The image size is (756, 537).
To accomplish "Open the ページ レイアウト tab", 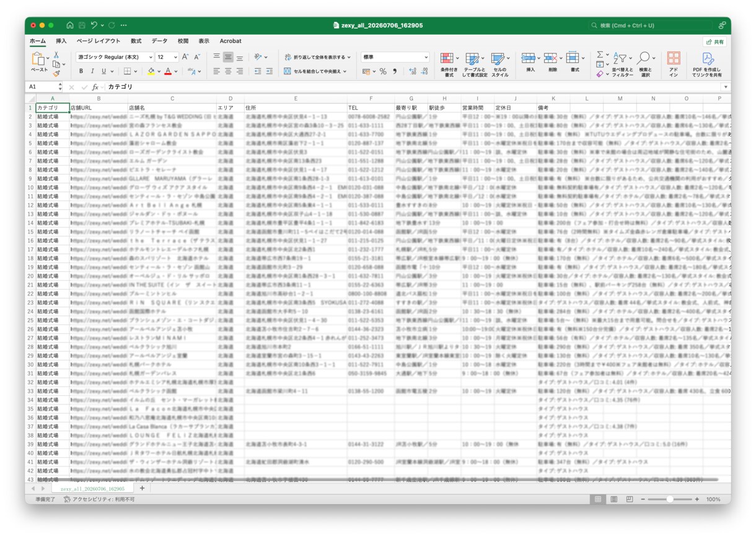I will [x=99, y=41].
